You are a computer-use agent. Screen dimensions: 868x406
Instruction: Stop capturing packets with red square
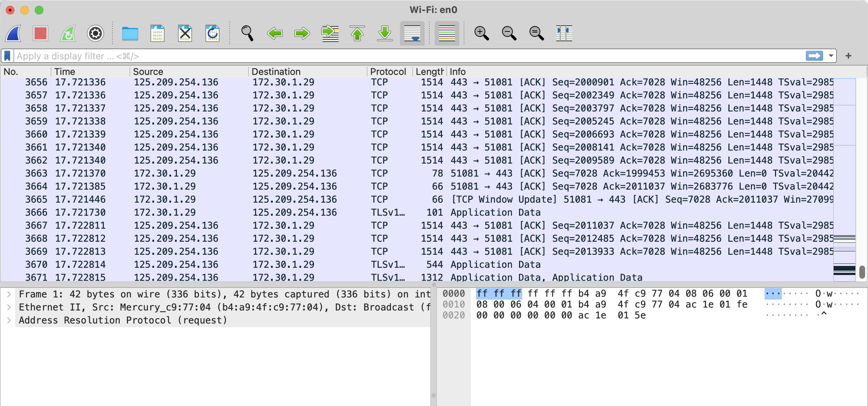click(x=41, y=34)
